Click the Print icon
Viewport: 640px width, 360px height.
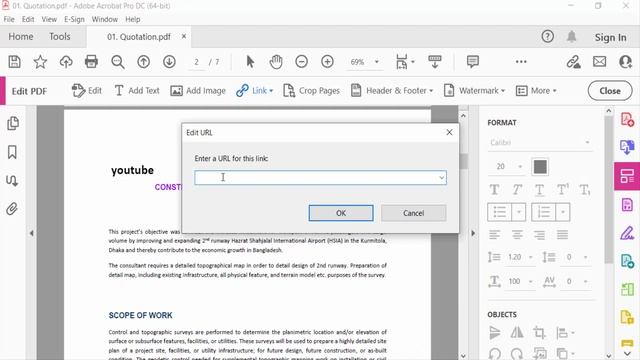tap(91, 62)
